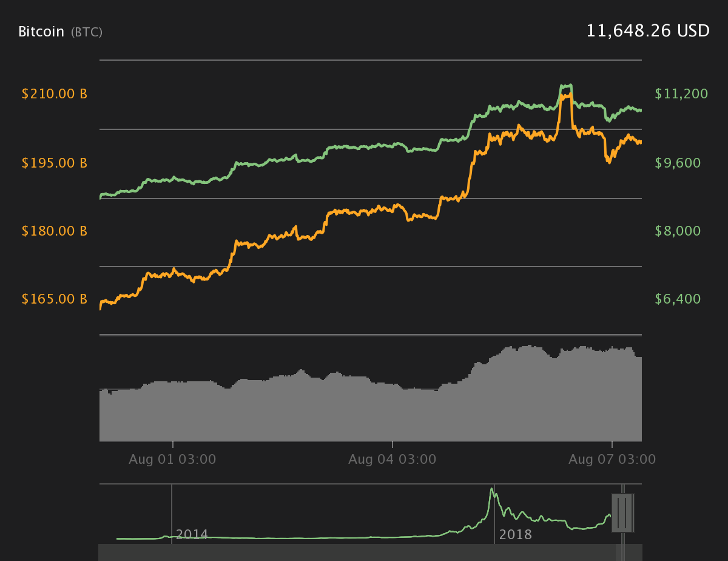Grab the range selector handle in navigator
Screen dimensions: 728x561
[x=622, y=513]
